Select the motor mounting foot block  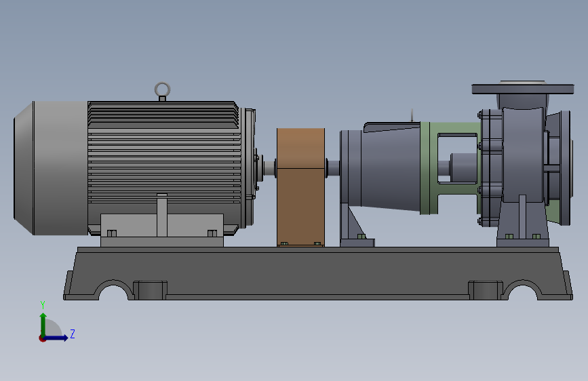(x=162, y=230)
